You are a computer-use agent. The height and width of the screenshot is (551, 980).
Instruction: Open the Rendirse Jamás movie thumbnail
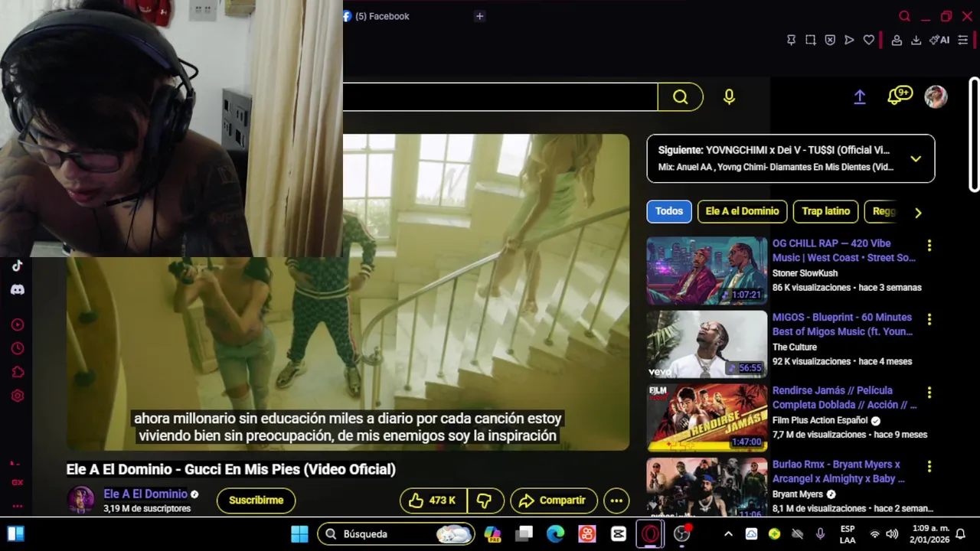(707, 418)
